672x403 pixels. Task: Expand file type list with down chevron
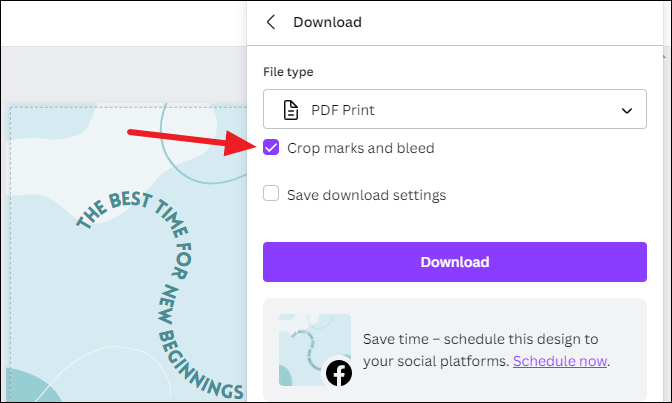tap(627, 111)
